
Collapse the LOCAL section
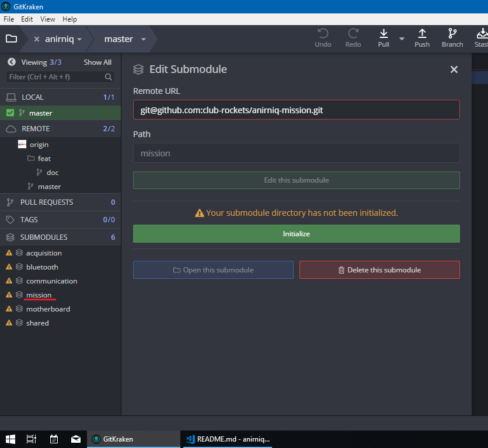pyautogui.click(x=60, y=97)
